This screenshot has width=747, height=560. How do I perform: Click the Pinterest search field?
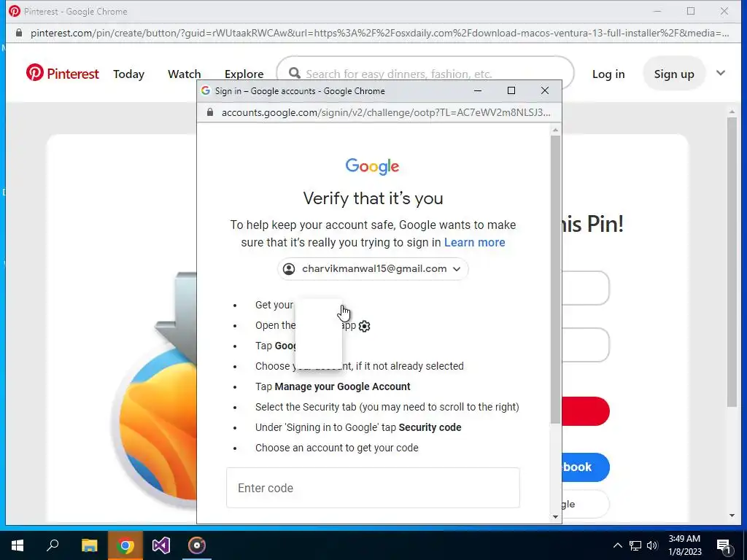[425, 74]
